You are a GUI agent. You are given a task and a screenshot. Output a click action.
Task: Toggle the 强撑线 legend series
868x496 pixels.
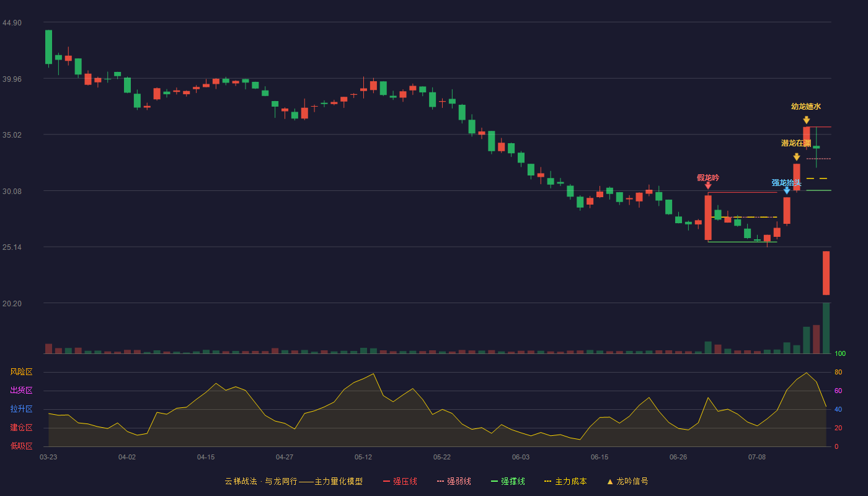tap(508, 481)
